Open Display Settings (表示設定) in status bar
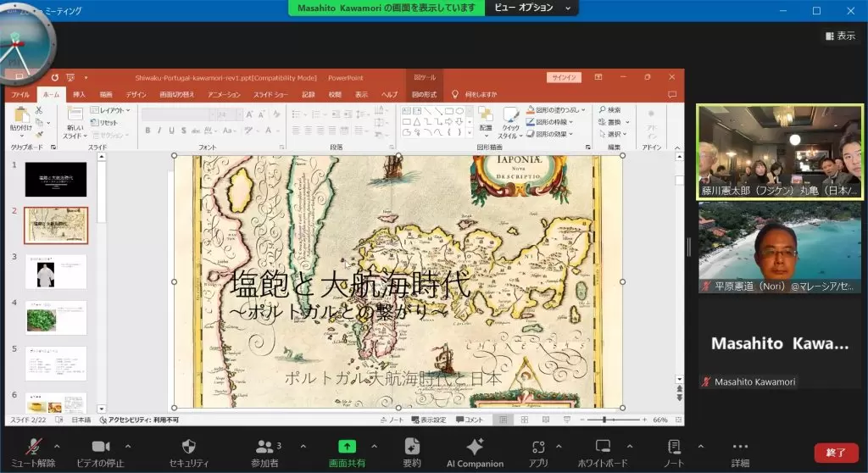The height and width of the screenshot is (473, 868). (428, 420)
